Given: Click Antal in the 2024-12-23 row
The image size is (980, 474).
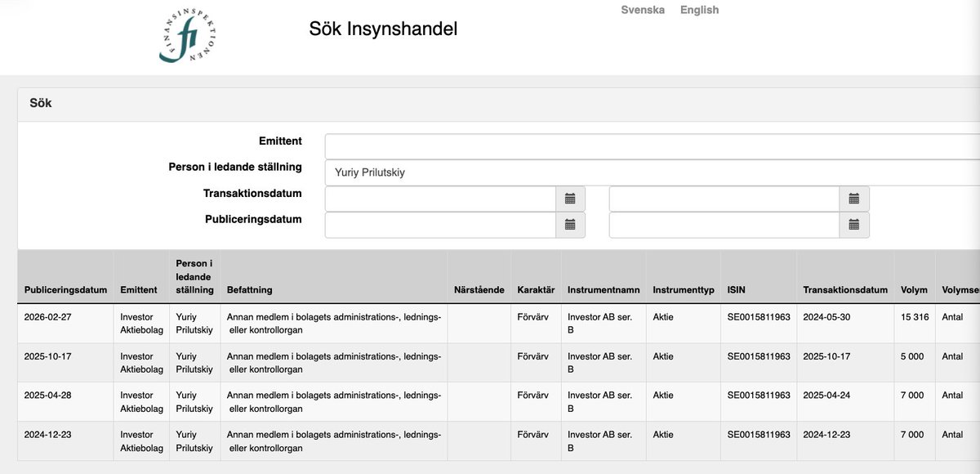Looking at the screenshot, I should [952, 435].
